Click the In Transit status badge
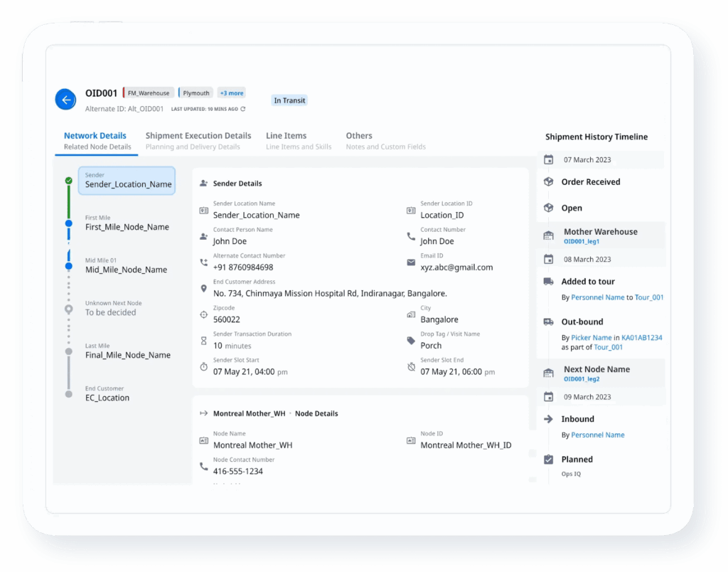 [289, 100]
